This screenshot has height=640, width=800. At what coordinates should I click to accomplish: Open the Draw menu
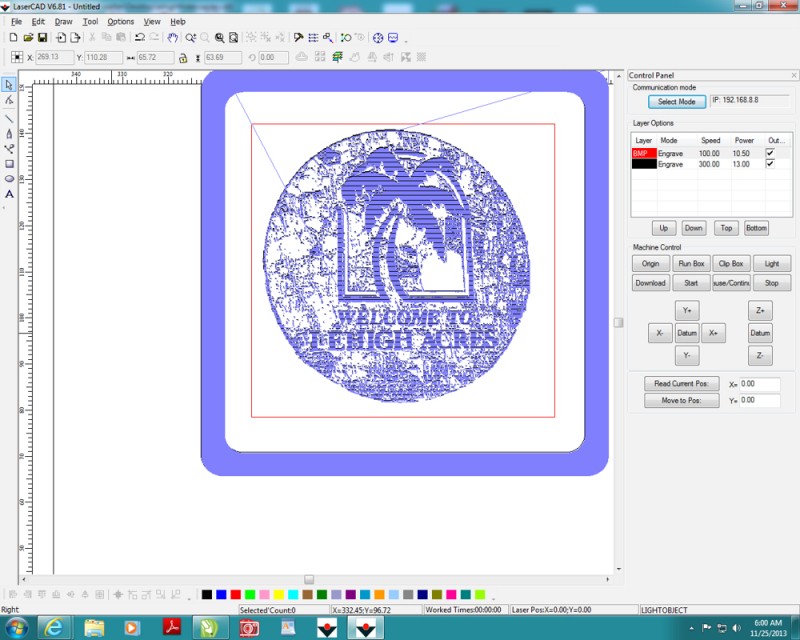pos(63,21)
